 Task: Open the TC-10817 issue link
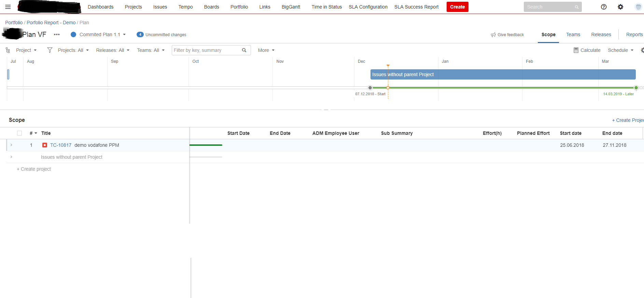[x=61, y=145]
